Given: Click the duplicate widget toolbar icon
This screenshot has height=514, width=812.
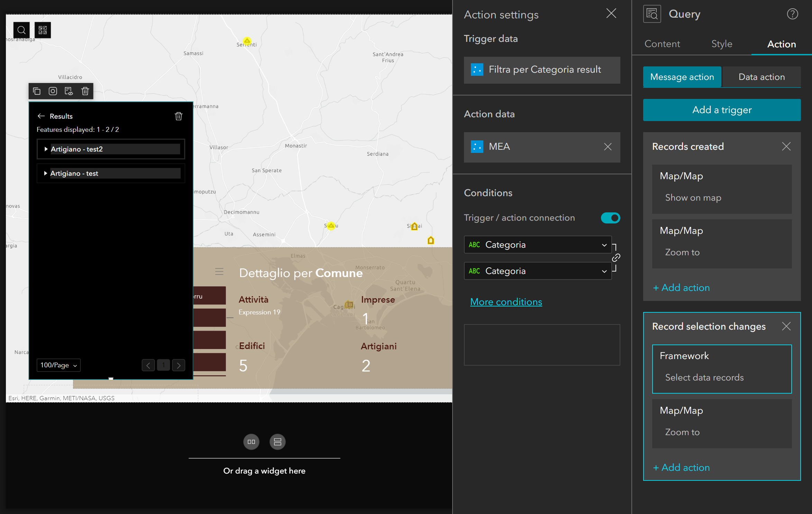Looking at the screenshot, I should (x=37, y=91).
